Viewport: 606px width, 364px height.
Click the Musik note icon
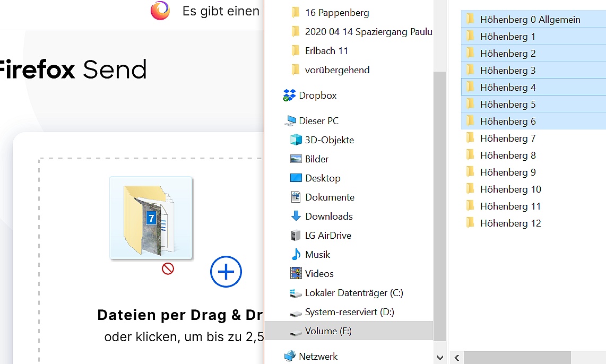296,254
